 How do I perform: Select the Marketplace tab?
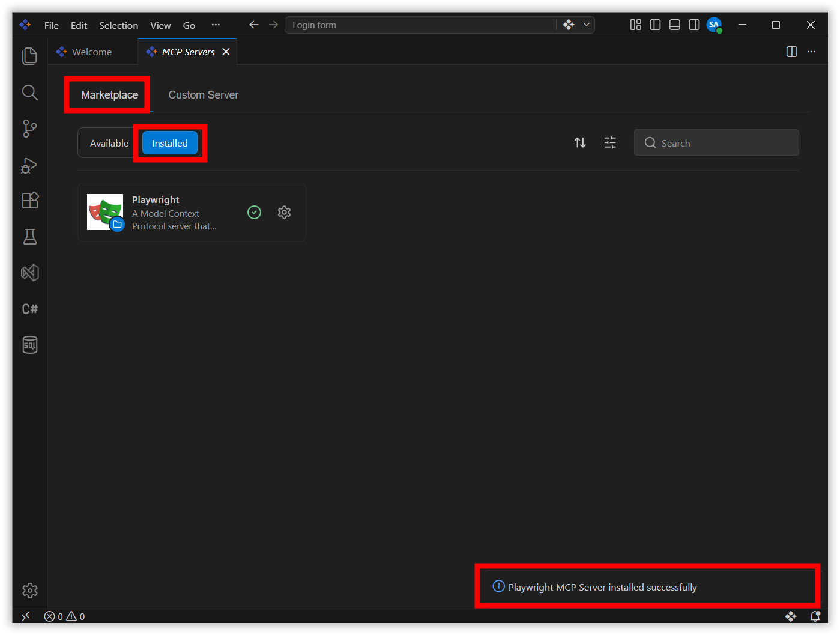[109, 95]
